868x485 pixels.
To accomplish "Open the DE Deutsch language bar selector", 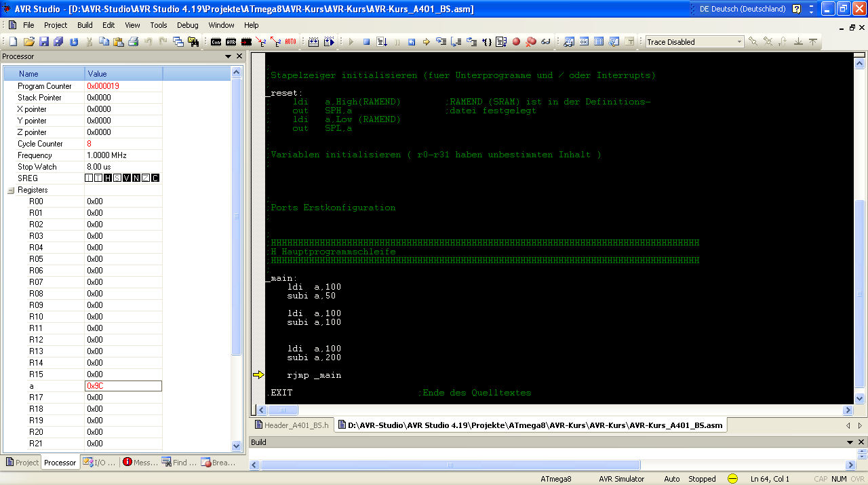I will point(743,9).
